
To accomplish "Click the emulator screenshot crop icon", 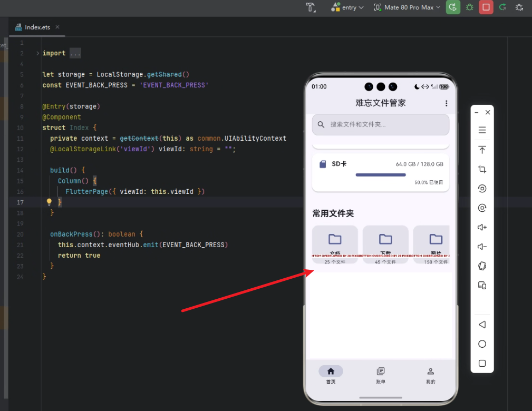I will [482, 169].
